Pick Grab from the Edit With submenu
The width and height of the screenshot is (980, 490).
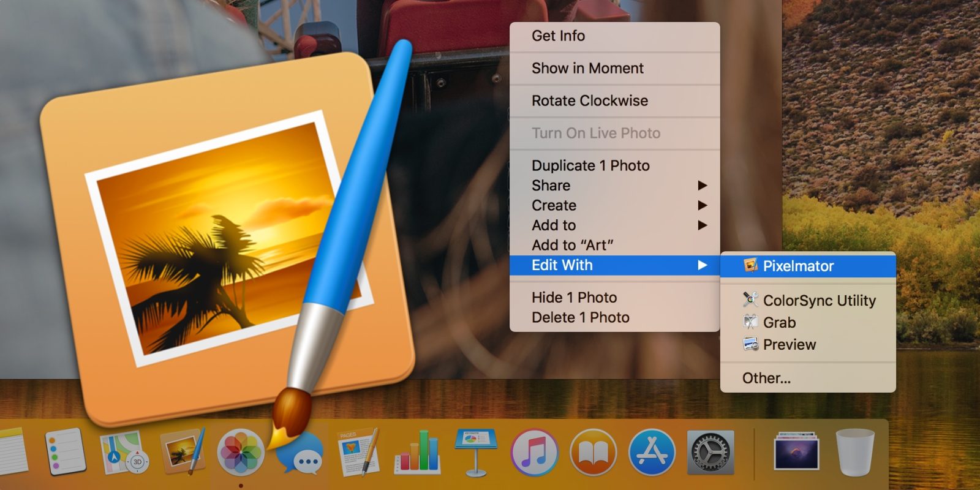(x=808, y=322)
